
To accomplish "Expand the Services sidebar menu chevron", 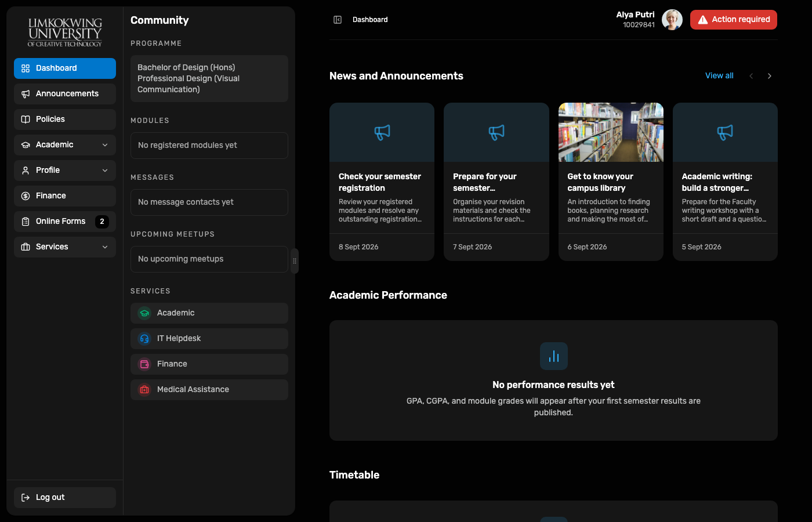I will click(x=105, y=247).
